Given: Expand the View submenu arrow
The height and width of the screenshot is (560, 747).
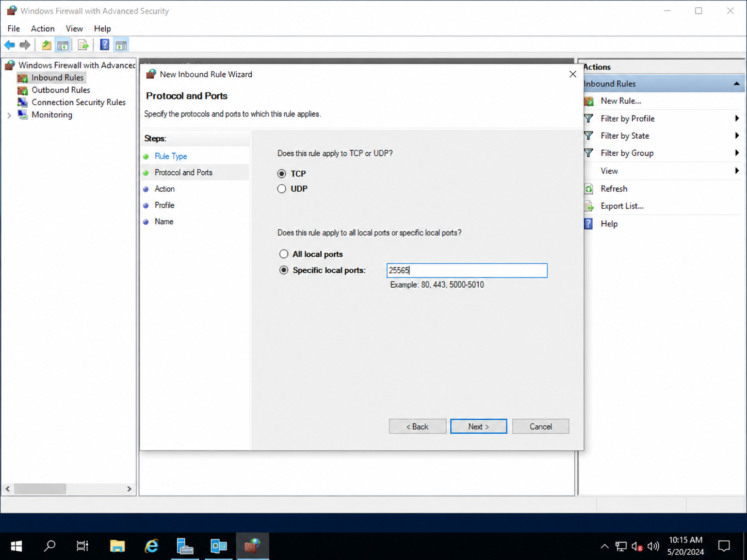Looking at the screenshot, I should pyautogui.click(x=737, y=171).
